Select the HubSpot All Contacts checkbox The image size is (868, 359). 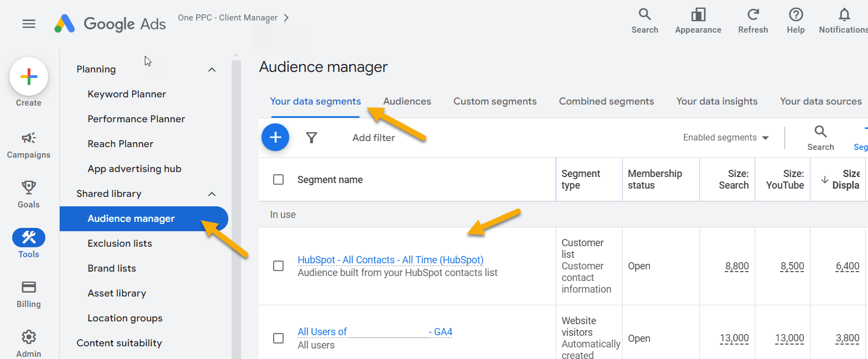(279, 266)
